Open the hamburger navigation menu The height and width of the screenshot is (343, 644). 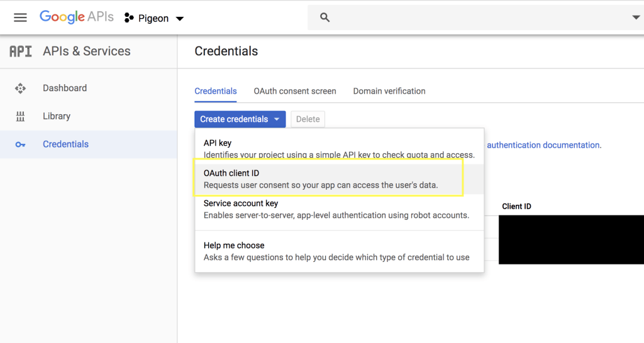tap(20, 18)
